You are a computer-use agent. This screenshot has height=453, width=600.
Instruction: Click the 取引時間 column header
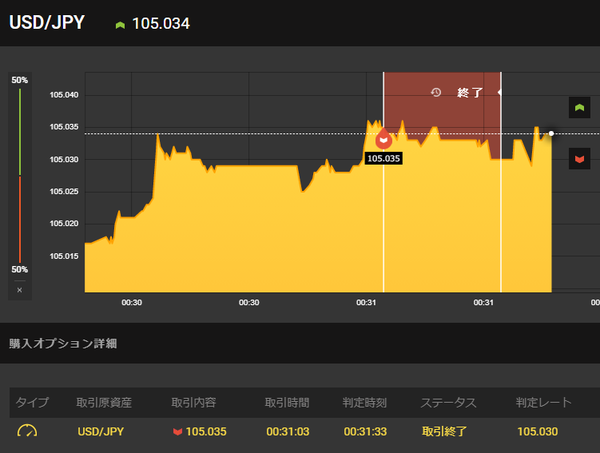coord(287,402)
